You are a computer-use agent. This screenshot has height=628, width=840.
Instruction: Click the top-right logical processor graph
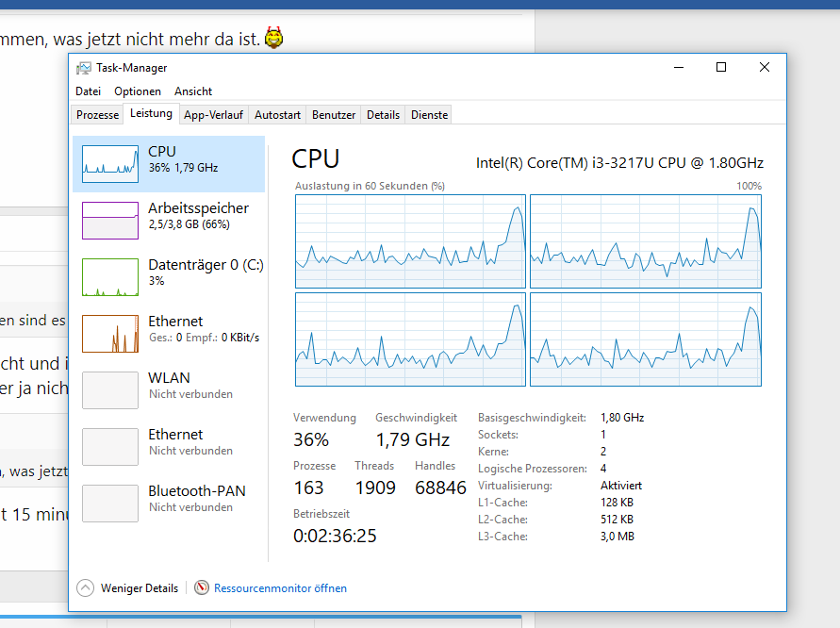(646, 241)
